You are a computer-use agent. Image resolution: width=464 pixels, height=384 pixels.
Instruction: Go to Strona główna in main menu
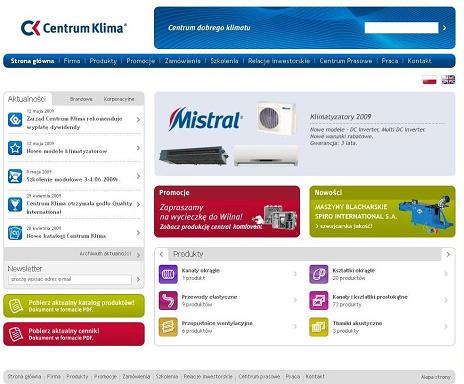tap(32, 61)
